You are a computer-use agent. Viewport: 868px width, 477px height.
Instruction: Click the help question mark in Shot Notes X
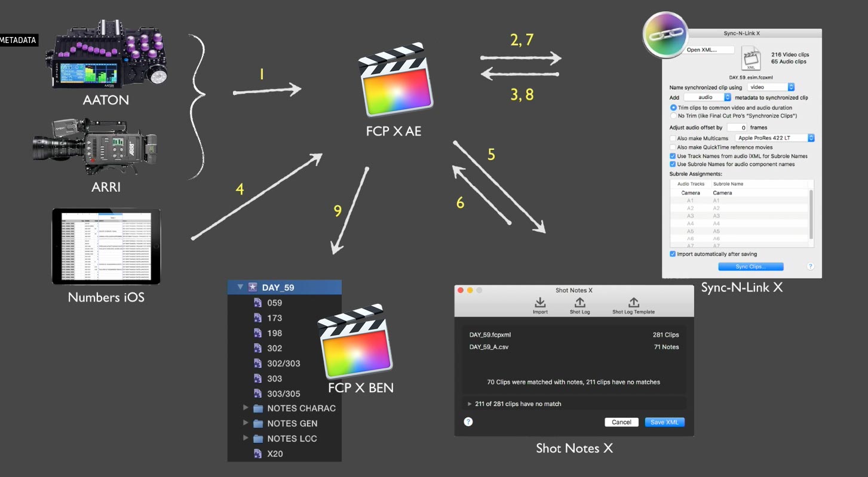[x=468, y=421]
